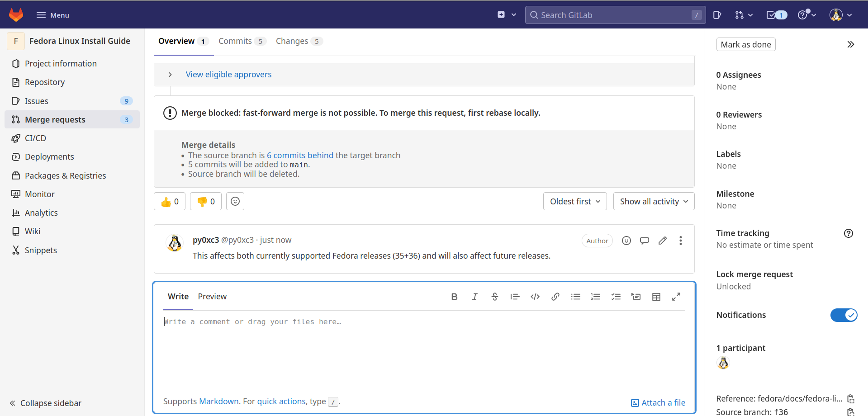Click Attach a file
The height and width of the screenshot is (416, 868).
point(658,403)
